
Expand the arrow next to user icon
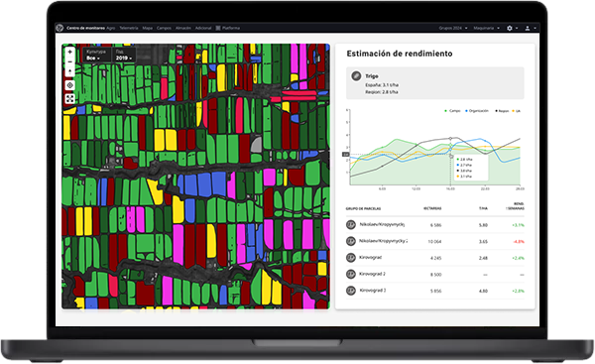coord(535,28)
